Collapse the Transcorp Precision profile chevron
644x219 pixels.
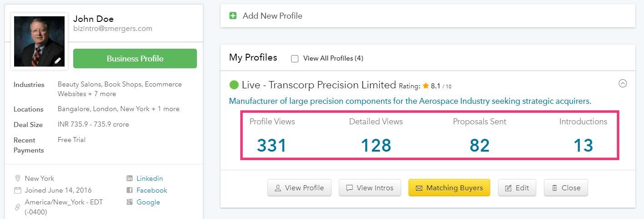pyautogui.click(x=623, y=83)
